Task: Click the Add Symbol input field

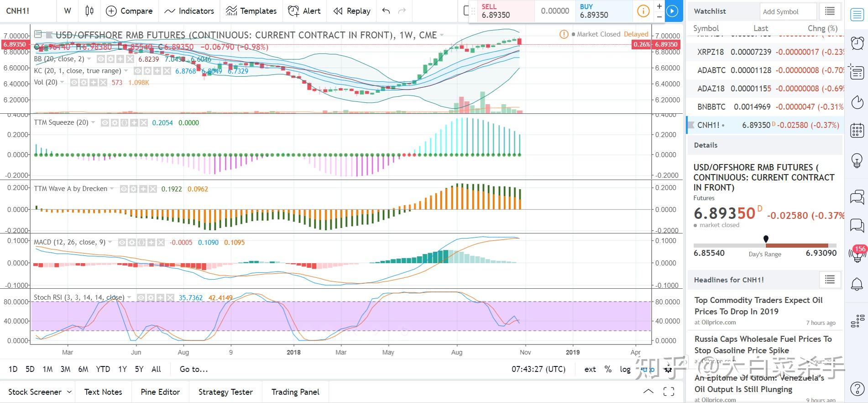Action: pyautogui.click(x=788, y=11)
